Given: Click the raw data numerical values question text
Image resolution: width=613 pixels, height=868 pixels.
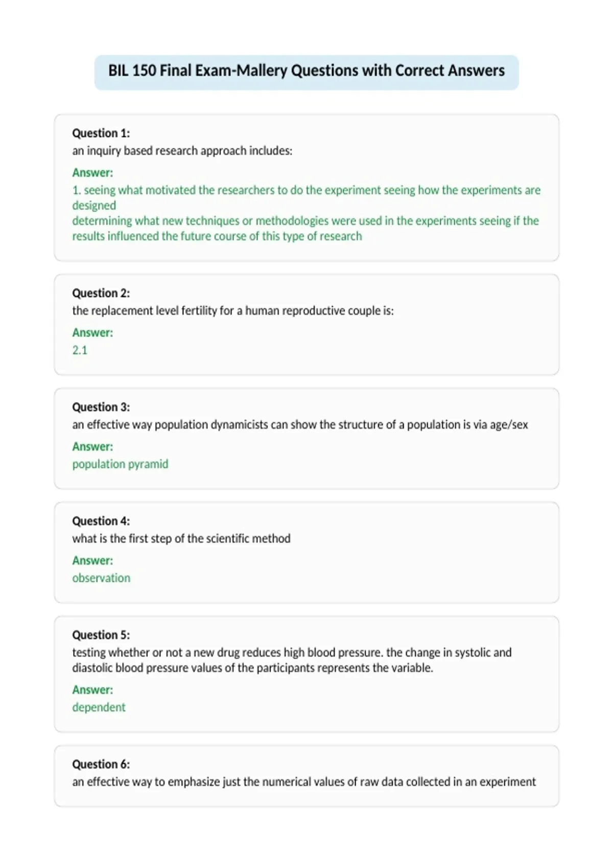Looking at the screenshot, I should coord(304,782).
